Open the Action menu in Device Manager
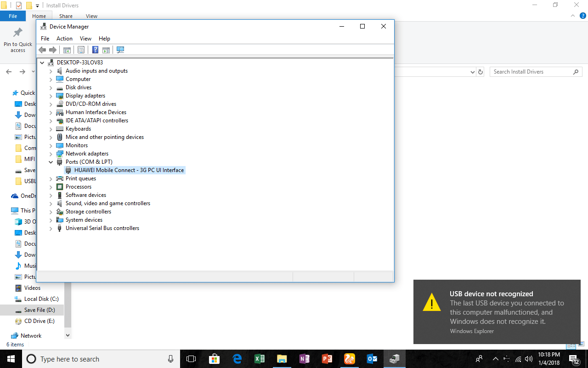The width and height of the screenshot is (588, 368). coord(64,39)
